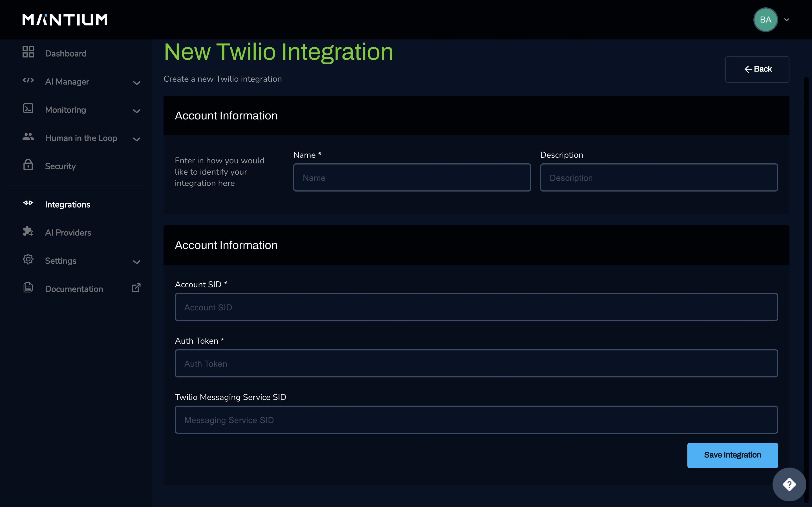Click the Dashboard grid icon
812x507 pixels.
click(x=28, y=52)
